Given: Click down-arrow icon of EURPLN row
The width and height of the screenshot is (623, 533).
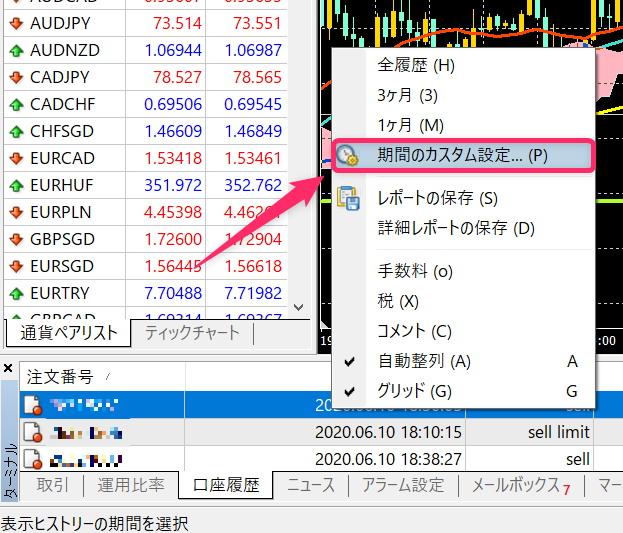Looking at the screenshot, I should 16,212.
